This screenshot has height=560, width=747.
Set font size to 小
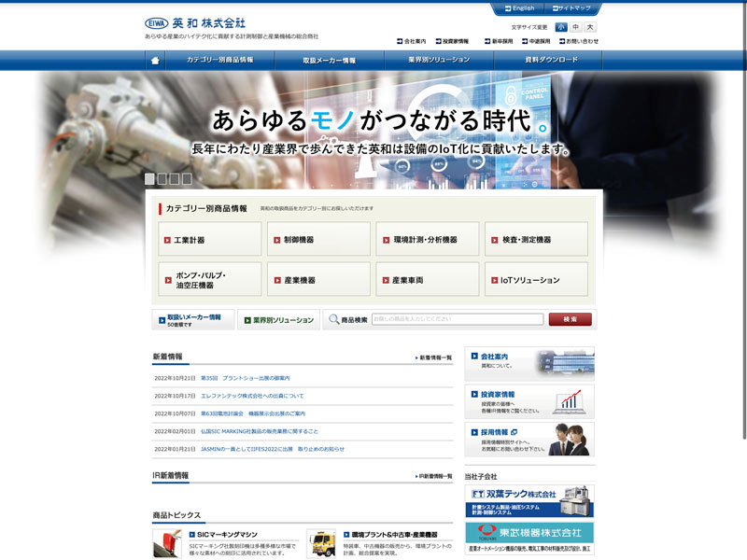[x=560, y=28]
